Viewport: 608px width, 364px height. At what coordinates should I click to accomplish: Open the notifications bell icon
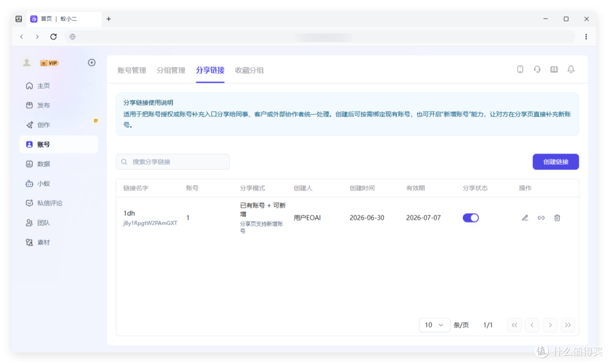(x=571, y=69)
